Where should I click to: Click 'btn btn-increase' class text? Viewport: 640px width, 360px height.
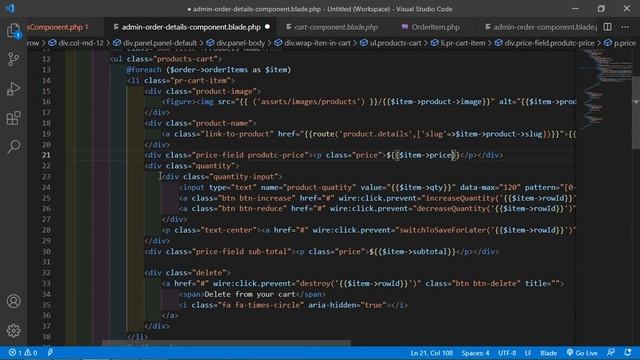coord(256,198)
